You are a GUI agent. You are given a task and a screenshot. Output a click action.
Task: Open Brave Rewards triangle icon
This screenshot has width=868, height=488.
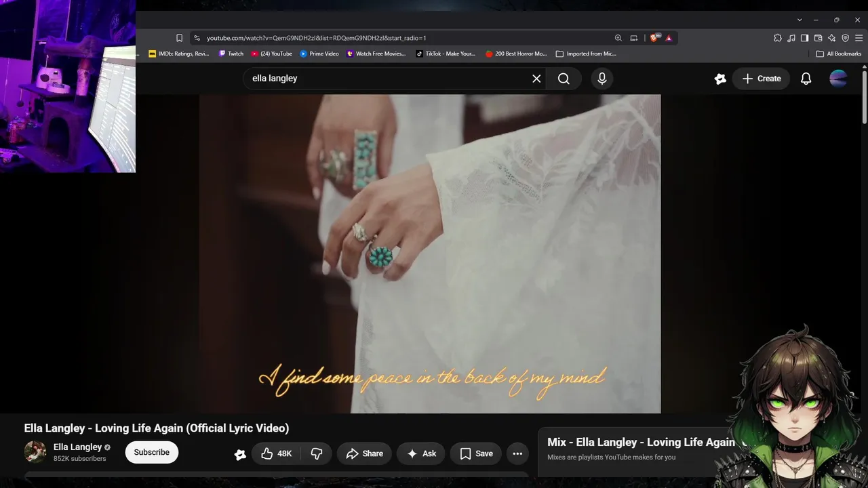pyautogui.click(x=669, y=38)
